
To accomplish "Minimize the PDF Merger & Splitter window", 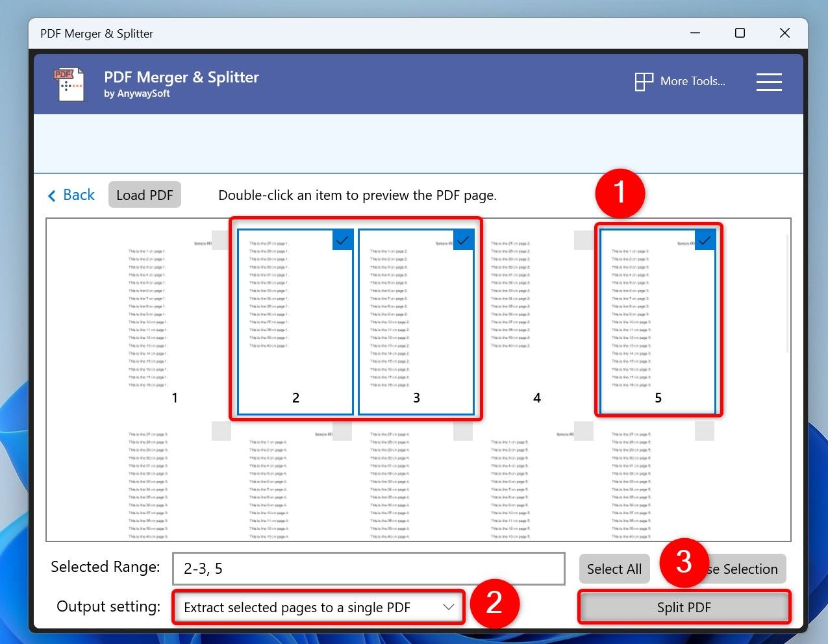I will (x=695, y=33).
